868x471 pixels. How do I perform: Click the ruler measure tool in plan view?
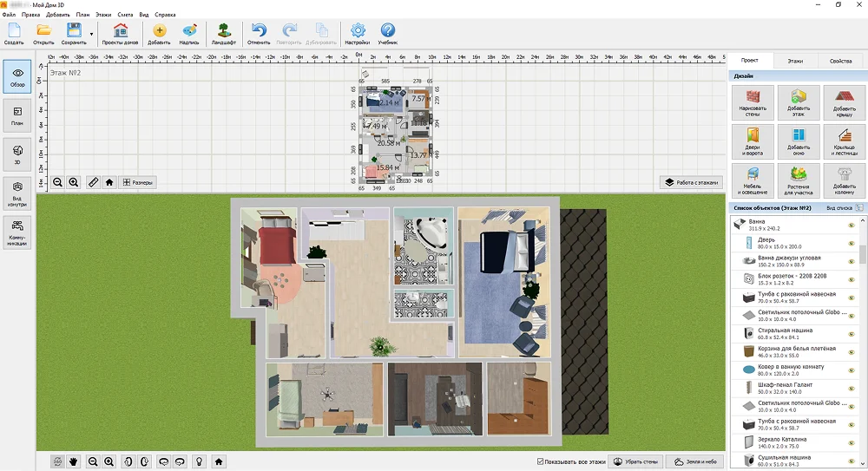tap(93, 182)
